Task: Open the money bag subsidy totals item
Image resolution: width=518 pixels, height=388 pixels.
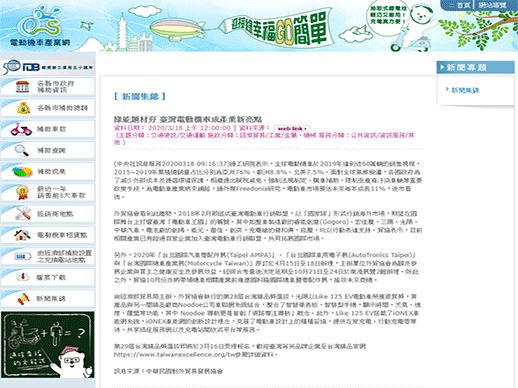Action: (48, 108)
